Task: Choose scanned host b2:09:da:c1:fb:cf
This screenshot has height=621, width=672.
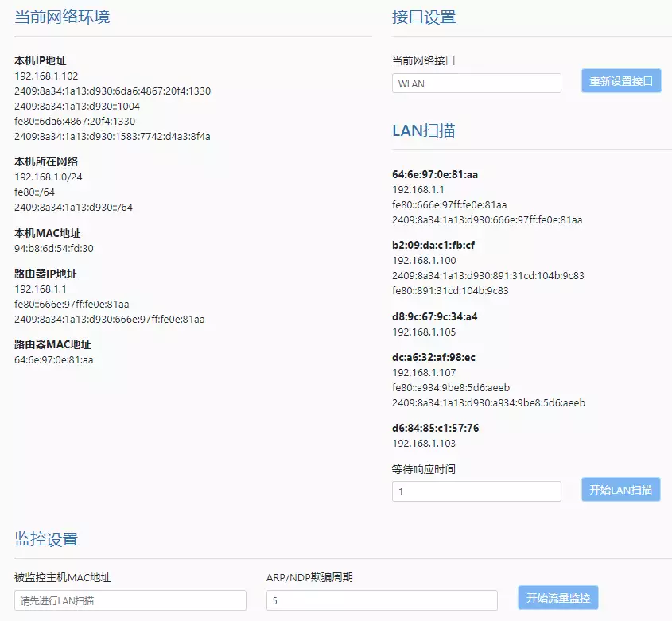Action: 433,245
